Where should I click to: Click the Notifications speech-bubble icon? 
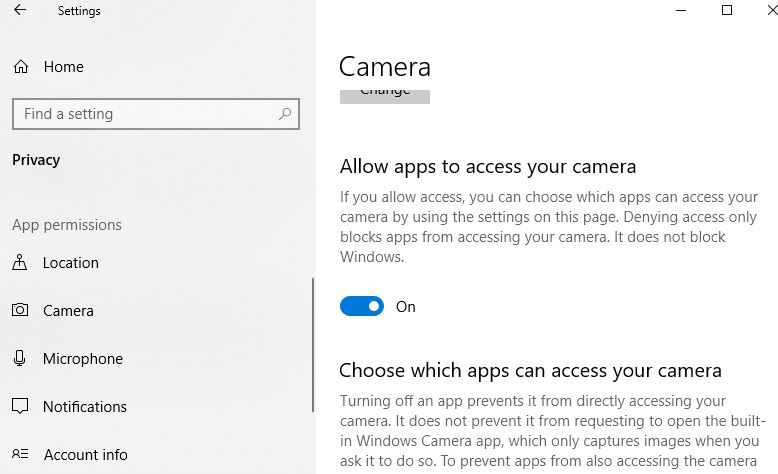pyautogui.click(x=20, y=407)
